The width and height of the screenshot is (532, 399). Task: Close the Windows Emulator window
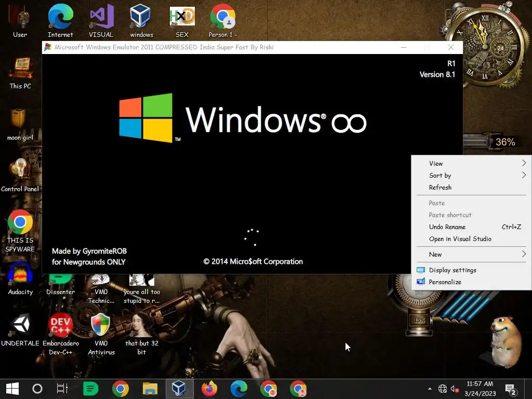(x=451, y=47)
